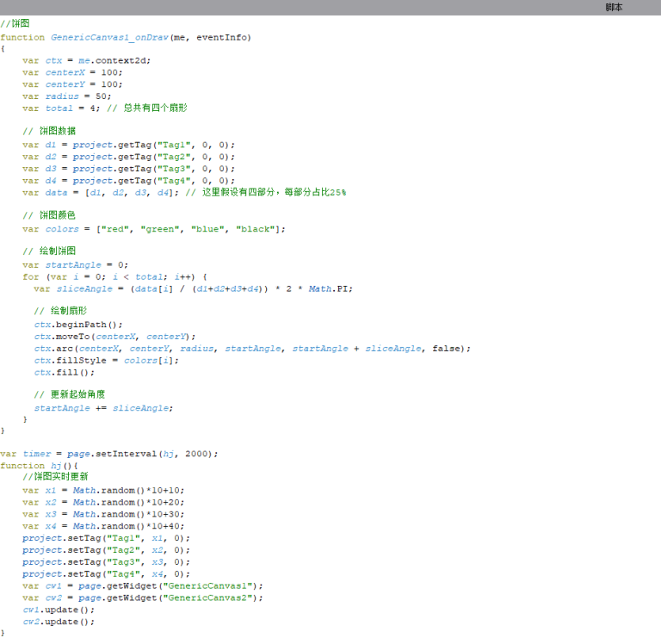This screenshot has width=661, height=644.
Task: Click the getTag("Tag3", 0, 0) line
Action: point(129,169)
